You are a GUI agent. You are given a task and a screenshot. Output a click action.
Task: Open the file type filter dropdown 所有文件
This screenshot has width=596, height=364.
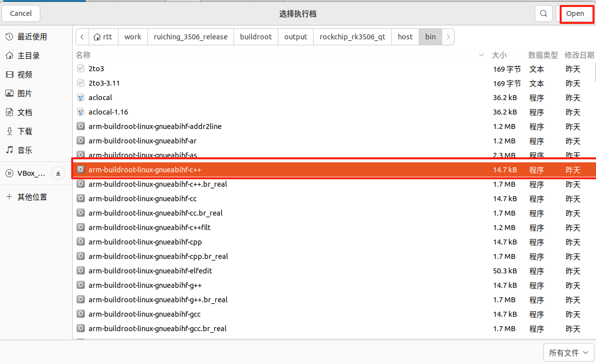click(x=569, y=353)
